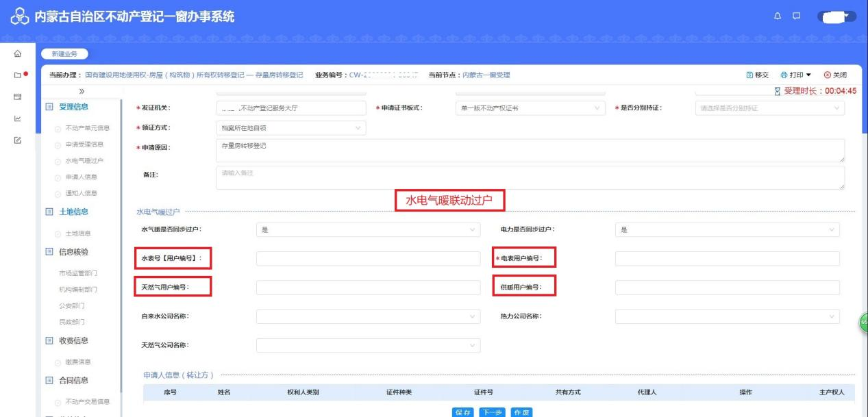The width and height of the screenshot is (868, 417).
Task: Open the statistics chart sidebar icon
Action: coord(18,118)
